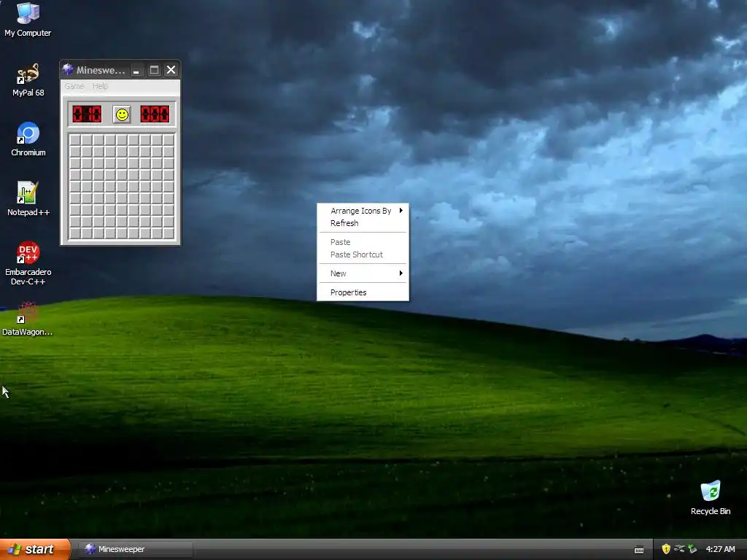
Task: Choose Properties from the context menu
Action: [x=363, y=292]
